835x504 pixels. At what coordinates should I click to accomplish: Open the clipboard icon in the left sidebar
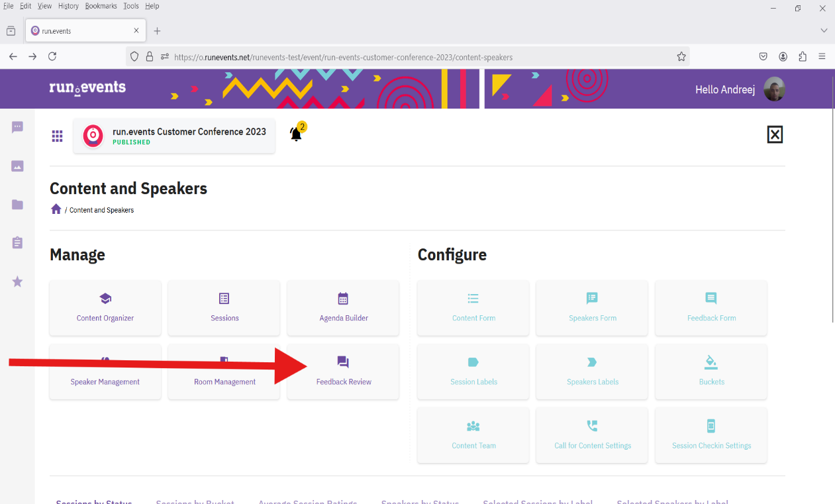[x=18, y=243]
